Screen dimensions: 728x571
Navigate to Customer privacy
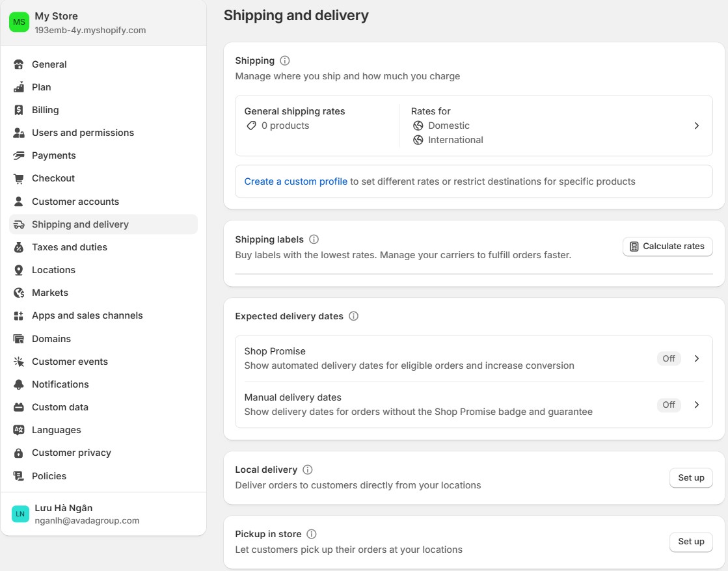click(x=103, y=453)
